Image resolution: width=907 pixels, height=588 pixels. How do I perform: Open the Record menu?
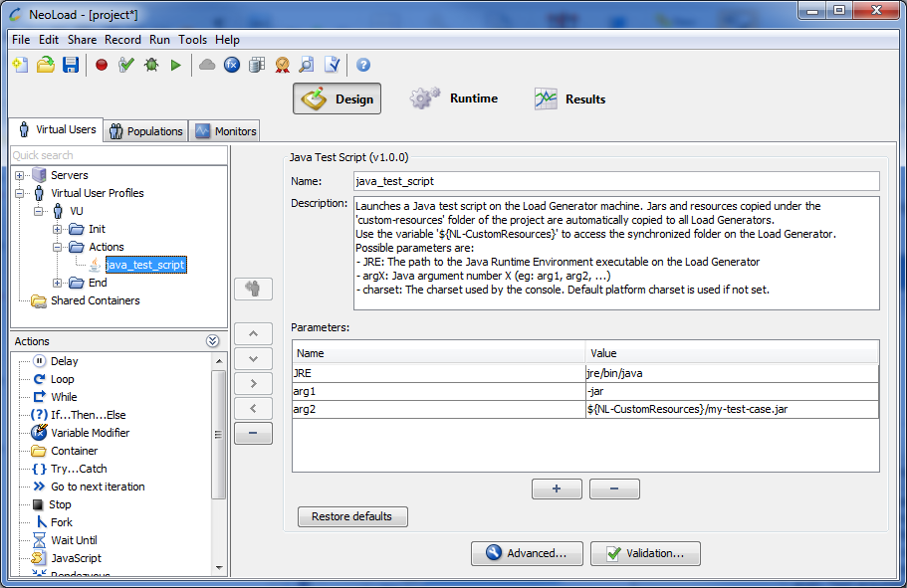point(122,40)
